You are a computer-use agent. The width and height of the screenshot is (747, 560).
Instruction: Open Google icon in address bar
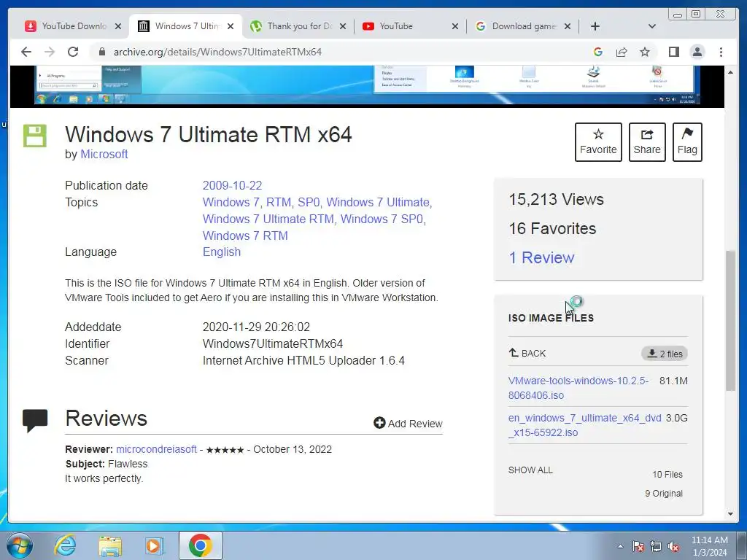(x=598, y=52)
